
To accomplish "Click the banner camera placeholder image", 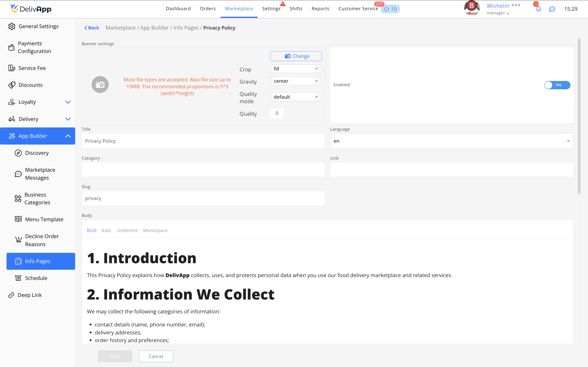I will (x=100, y=84).
